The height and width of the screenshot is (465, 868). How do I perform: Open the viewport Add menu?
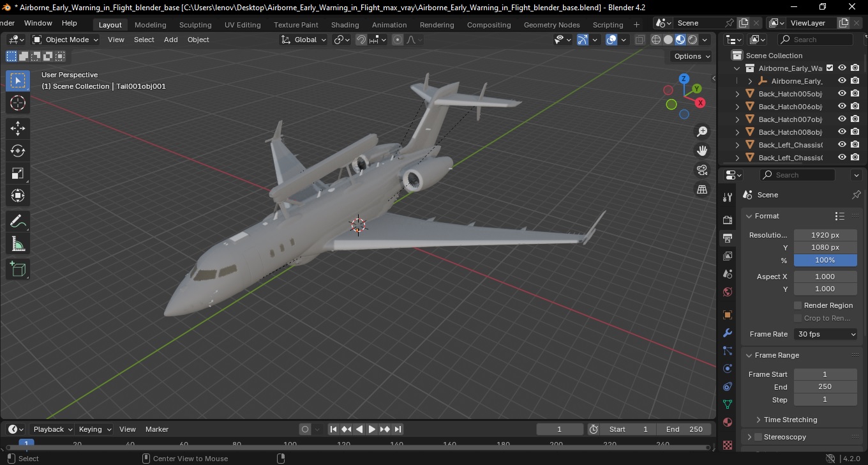point(171,40)
